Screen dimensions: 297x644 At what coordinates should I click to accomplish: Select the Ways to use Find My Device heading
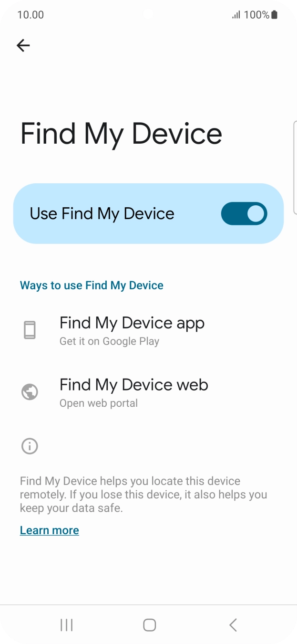point(92,285)
